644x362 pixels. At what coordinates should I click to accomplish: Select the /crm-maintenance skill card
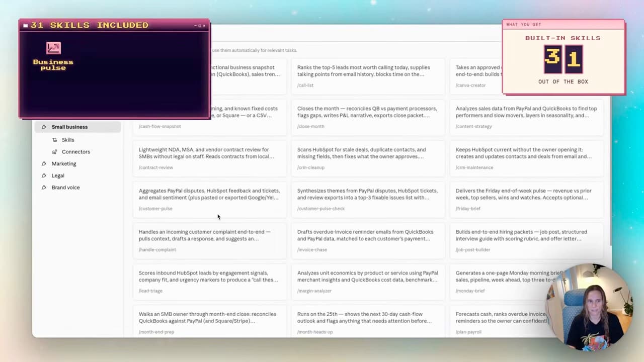pos(527,158)
